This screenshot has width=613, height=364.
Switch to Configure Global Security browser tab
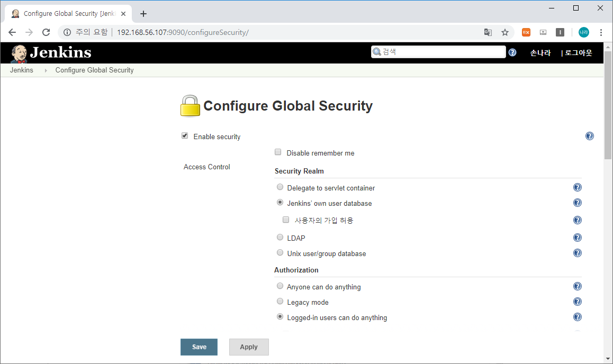tap(69, 14)
